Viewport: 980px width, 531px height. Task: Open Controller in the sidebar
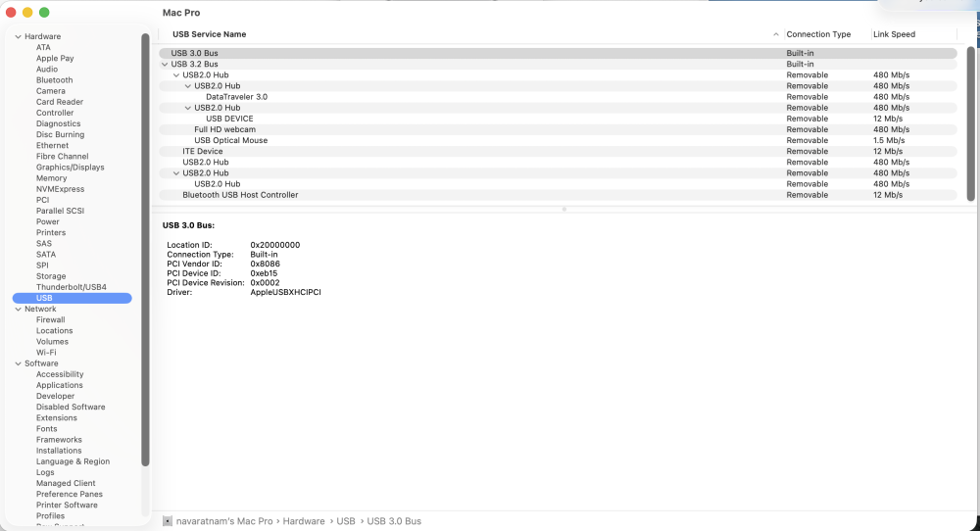coord(55,113)
